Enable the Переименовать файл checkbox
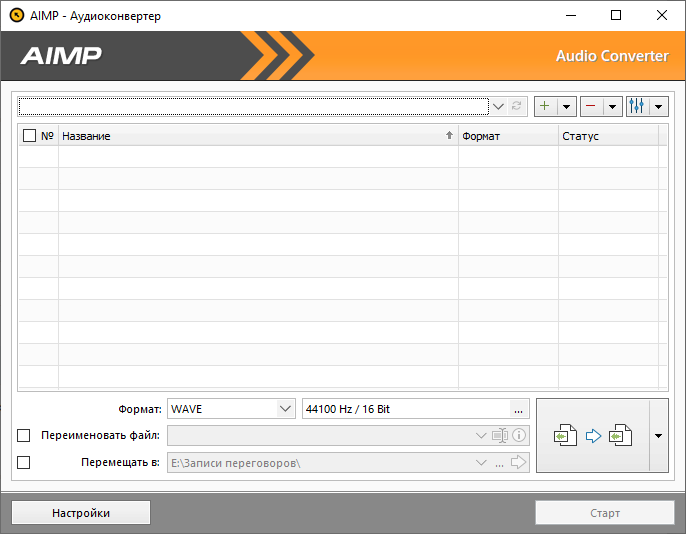This screenshot has height=534, width=686. click(24, 436)
